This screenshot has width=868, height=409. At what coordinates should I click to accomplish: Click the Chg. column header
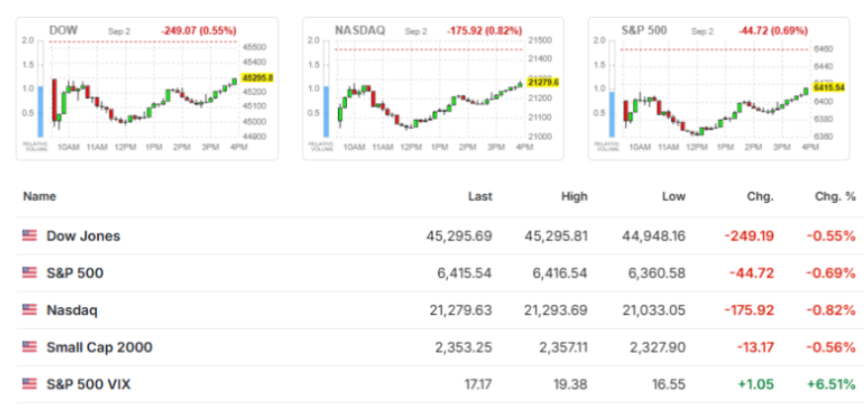point(762,196)
